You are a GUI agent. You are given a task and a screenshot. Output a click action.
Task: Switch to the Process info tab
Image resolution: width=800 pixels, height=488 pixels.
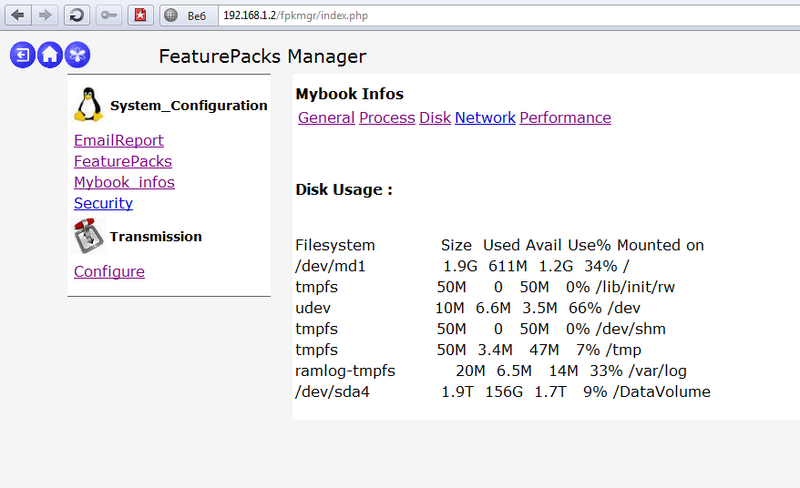coord(387,118)
